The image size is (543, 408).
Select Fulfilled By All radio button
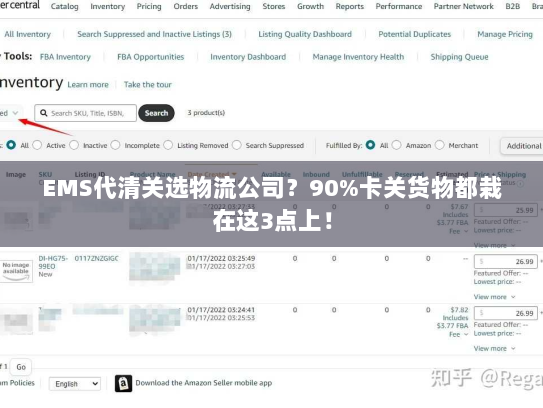(x=370, y=145)
